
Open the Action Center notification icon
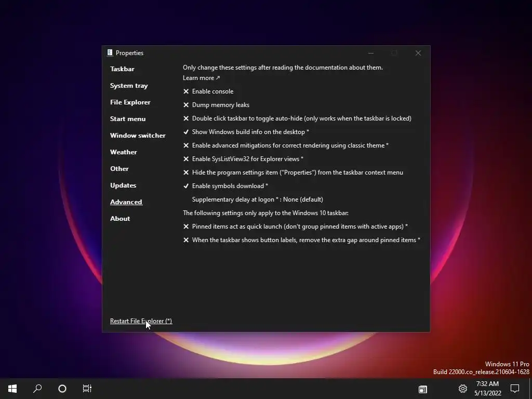515,389
